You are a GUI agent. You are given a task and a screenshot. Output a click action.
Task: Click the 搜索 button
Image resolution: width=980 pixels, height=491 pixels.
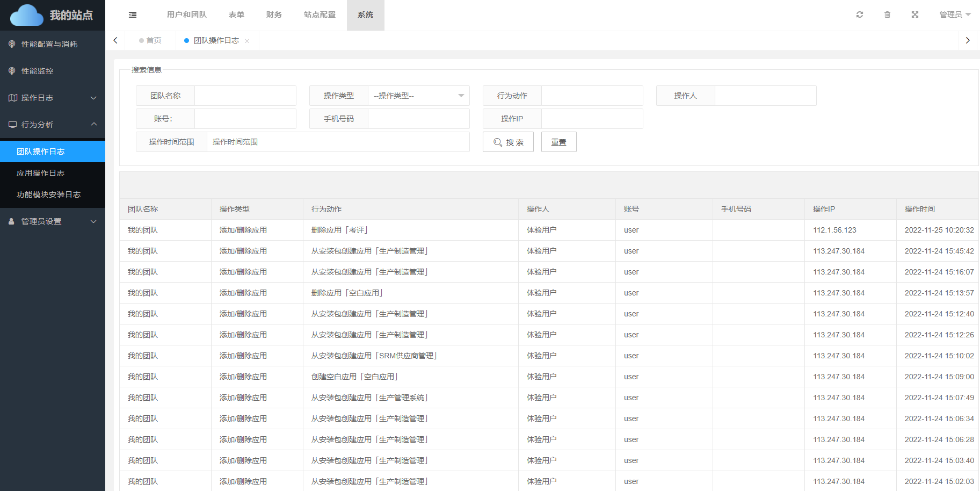(507, 142)
